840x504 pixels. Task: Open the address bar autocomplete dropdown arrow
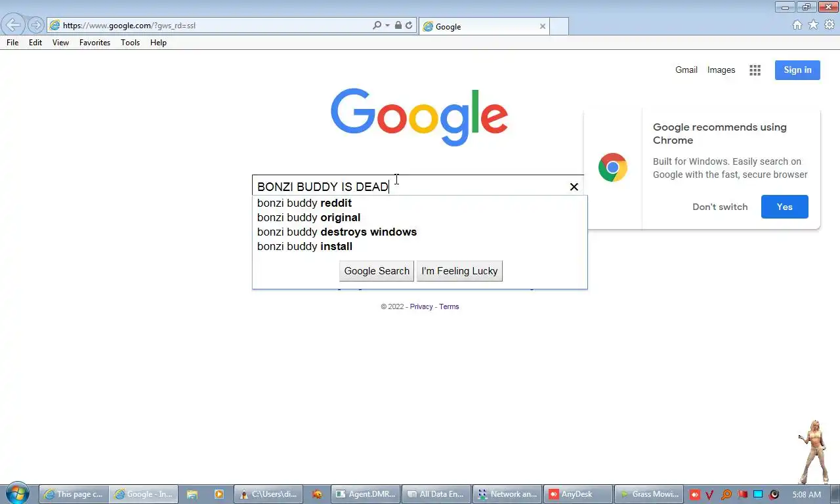click(387, 26)
